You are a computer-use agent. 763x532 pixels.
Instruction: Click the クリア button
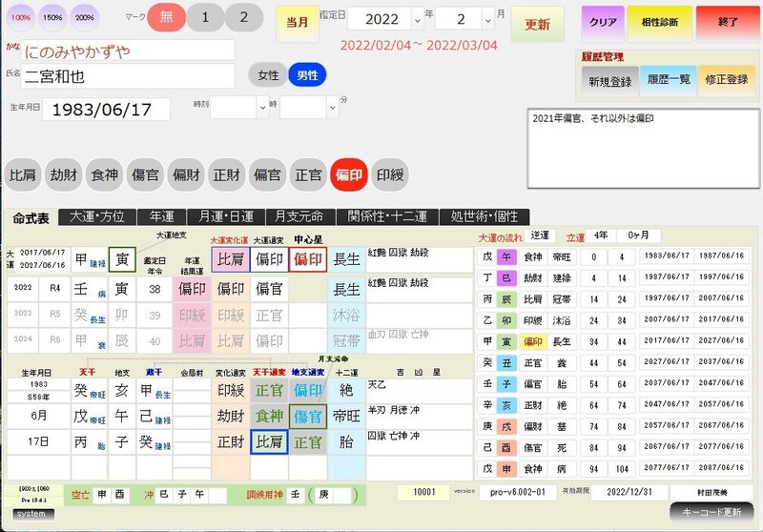click(603, 22)
